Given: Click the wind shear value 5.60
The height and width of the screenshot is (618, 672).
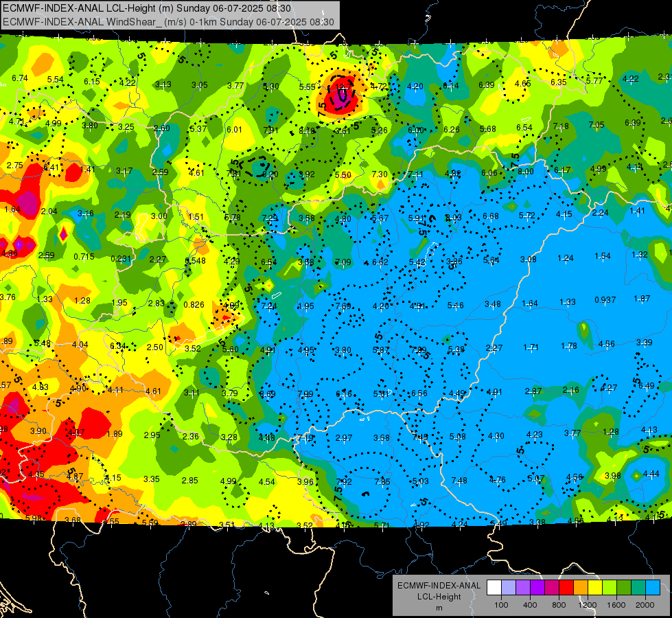Looking at the screenshot, I should coord(230,349).
